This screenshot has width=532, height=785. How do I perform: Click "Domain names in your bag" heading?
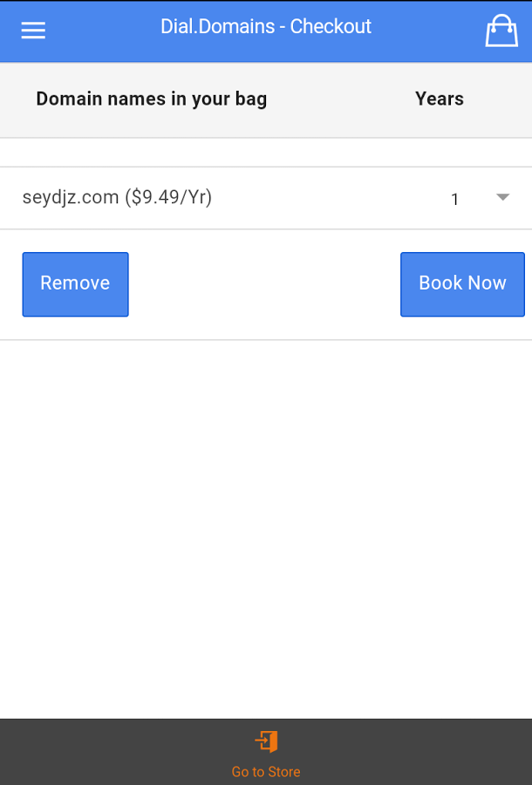click(x=151, y=99)
